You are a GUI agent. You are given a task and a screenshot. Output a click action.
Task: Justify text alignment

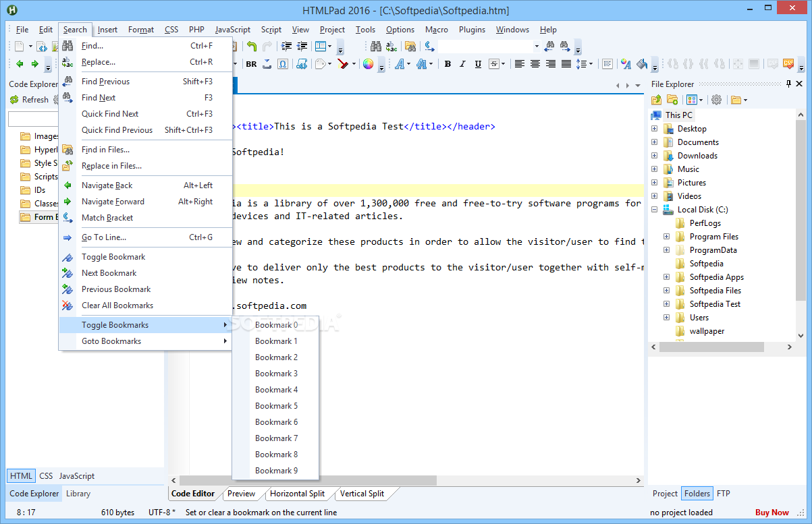(x=566, y=64)
